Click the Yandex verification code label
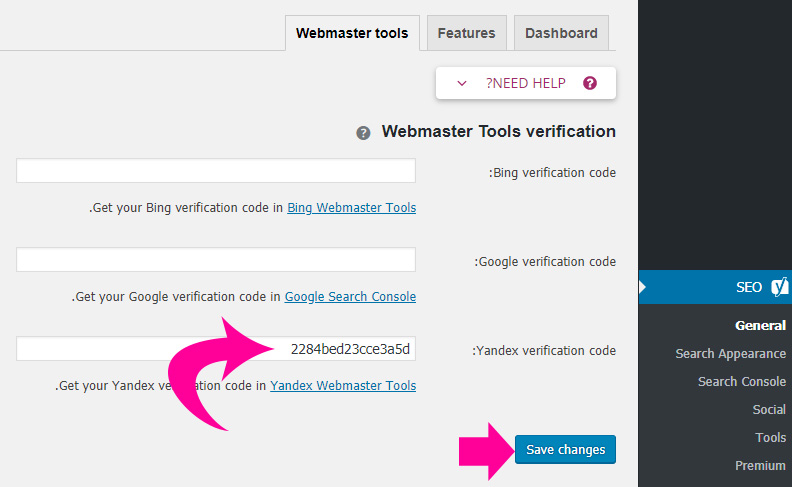 [544, 351]
